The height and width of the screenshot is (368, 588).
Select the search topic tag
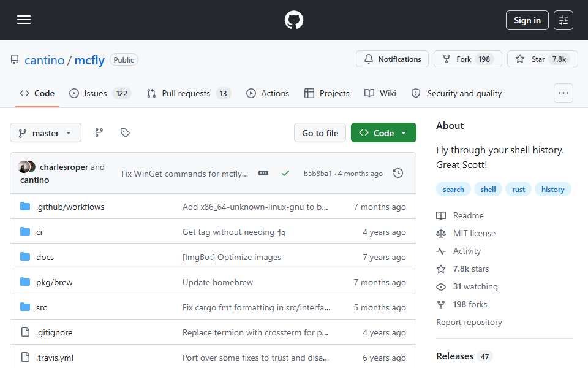tap(453, 190)
